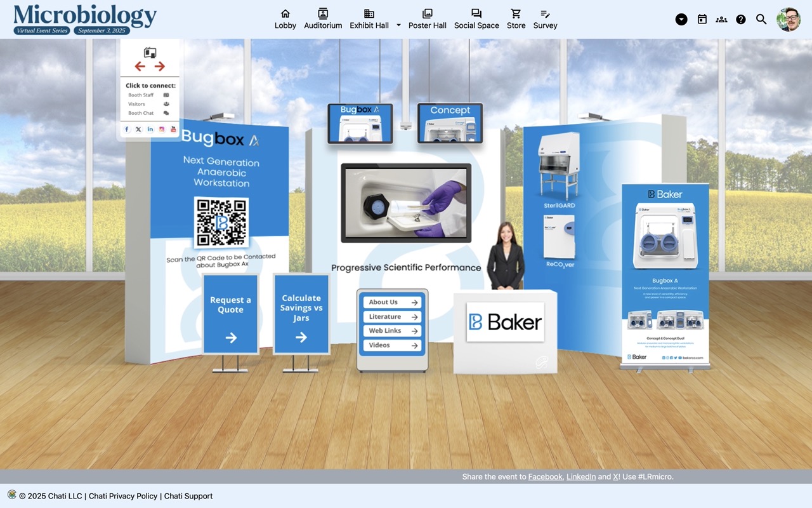
Task: Open the attendees group icon in header
Action: point(721,20)
